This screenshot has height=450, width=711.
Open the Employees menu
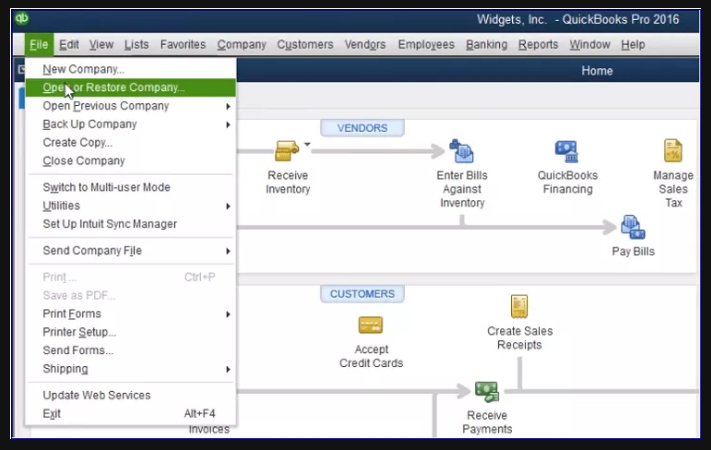coord(426,44)
